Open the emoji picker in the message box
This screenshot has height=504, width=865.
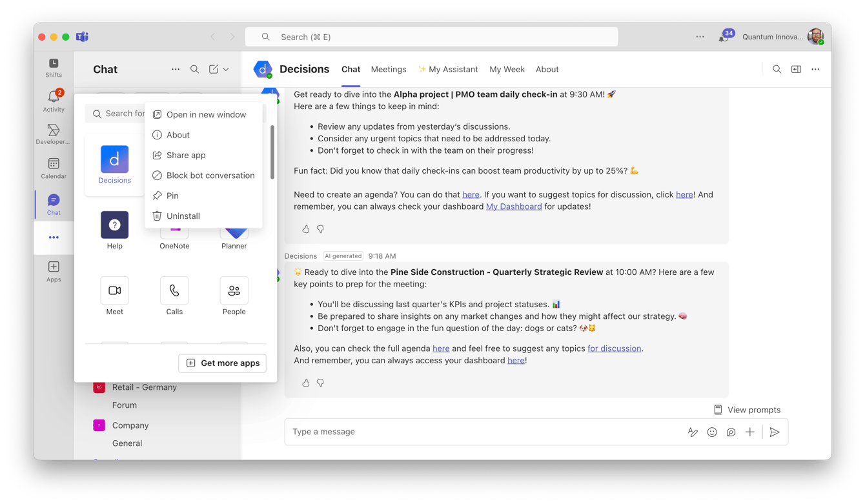tap(711, 432)
